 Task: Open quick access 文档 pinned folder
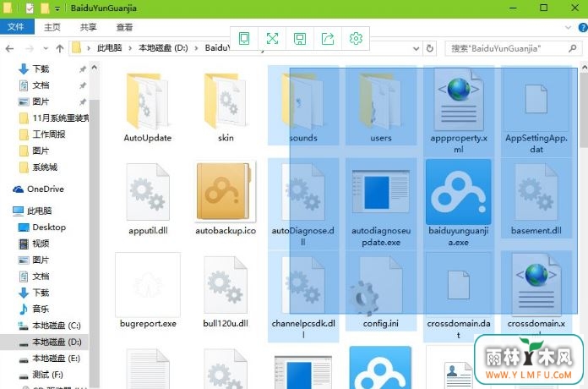click(x=41, y=85)
